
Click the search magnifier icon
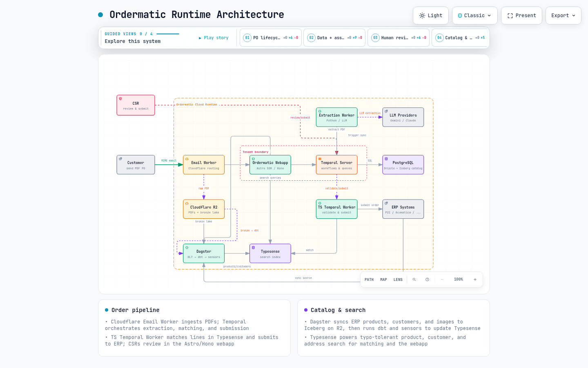414,280
